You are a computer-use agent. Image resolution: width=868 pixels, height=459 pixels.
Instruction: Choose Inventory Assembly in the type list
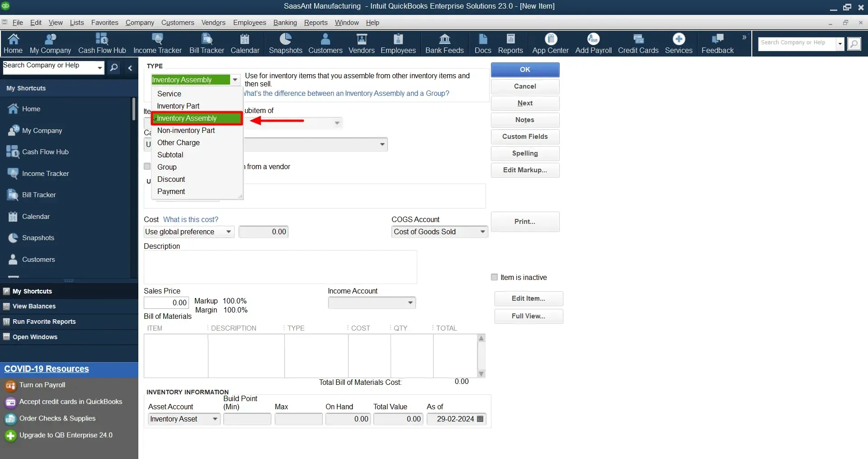coord(197,118)
